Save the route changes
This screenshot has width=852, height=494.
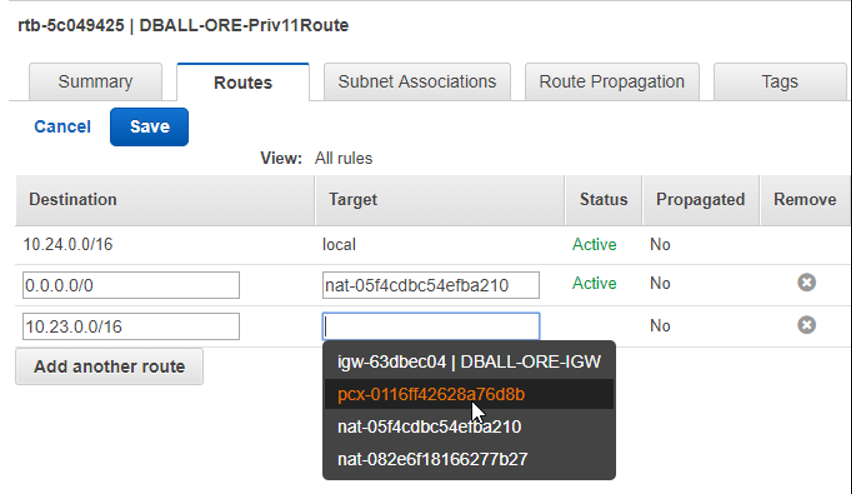point(149,127)
